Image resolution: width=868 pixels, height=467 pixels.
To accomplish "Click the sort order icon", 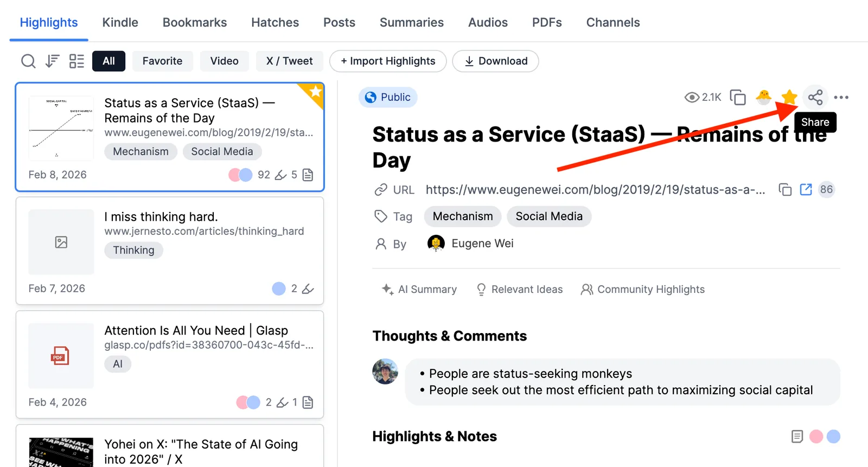I will tap(52, 61).
